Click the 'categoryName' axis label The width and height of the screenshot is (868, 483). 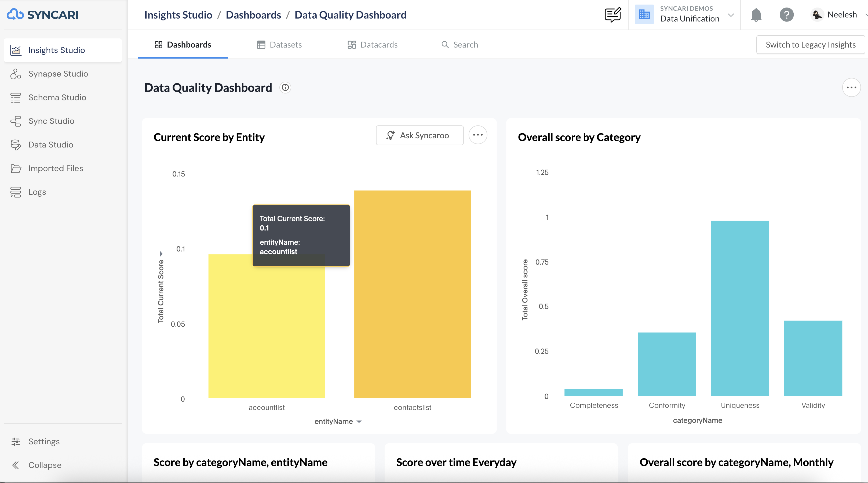click(698, 420)
